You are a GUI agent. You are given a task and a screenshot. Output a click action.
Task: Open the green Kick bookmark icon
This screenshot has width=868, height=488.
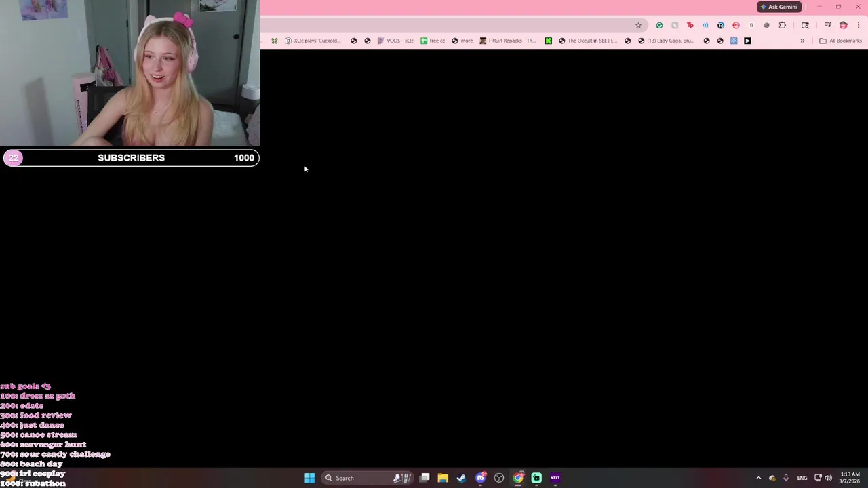[x=548, y=41]
